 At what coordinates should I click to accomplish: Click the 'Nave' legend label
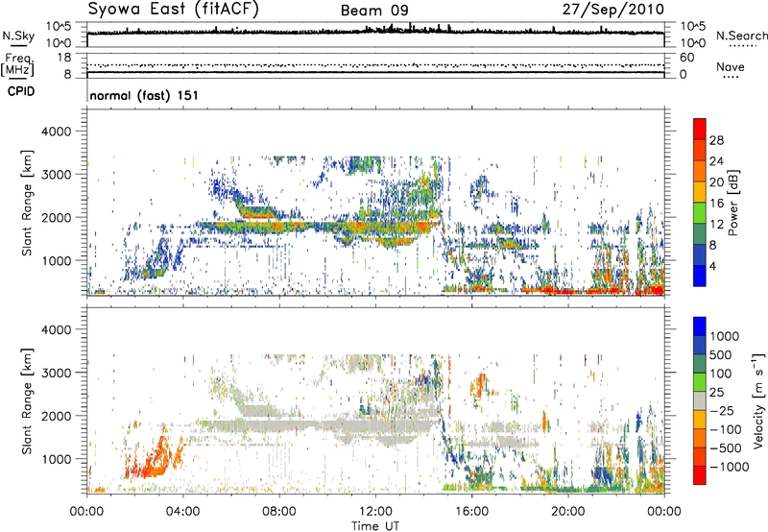coord(731,67)
